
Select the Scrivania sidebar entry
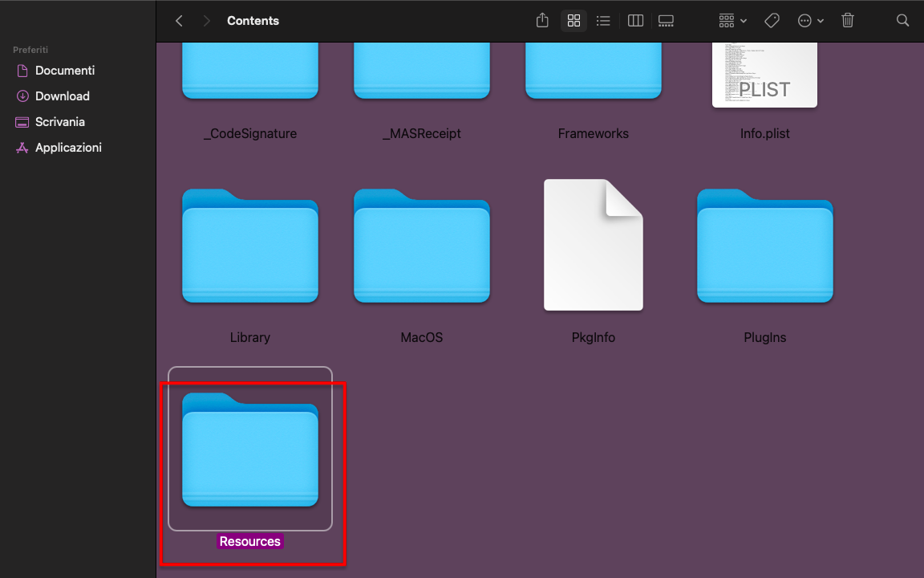59,121
